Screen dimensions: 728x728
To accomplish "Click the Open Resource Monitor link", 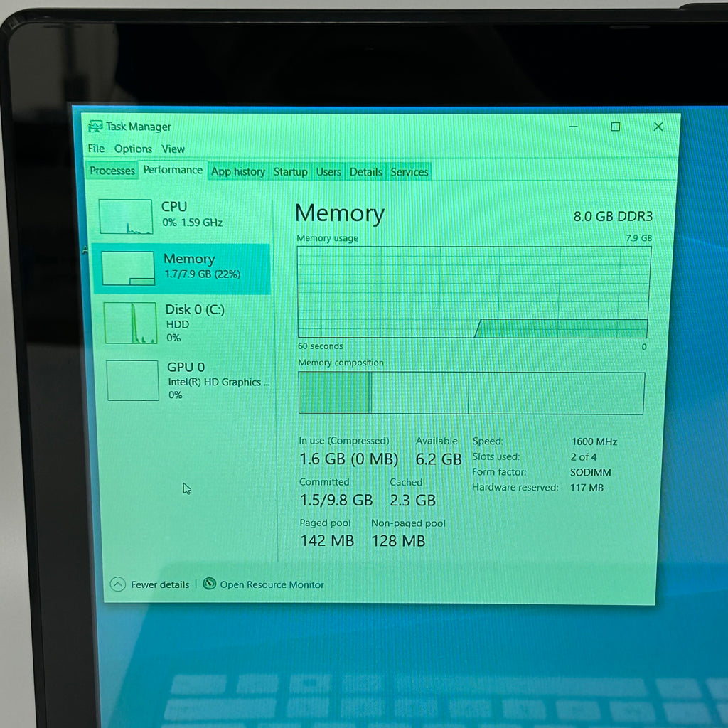I will [272, 584].
